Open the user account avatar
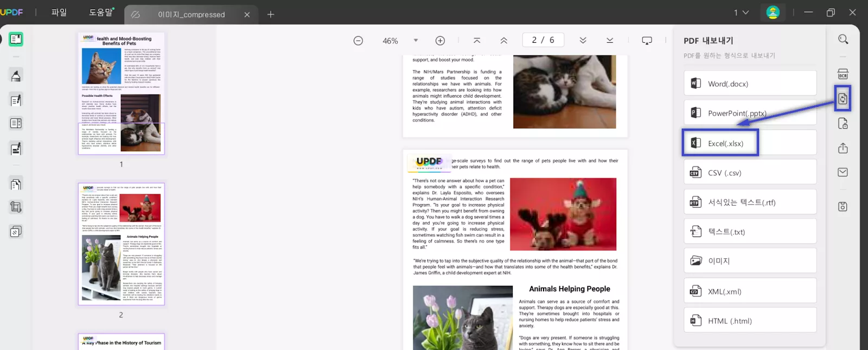The height and width of the screenshot is (350, 868). [773, 12]
